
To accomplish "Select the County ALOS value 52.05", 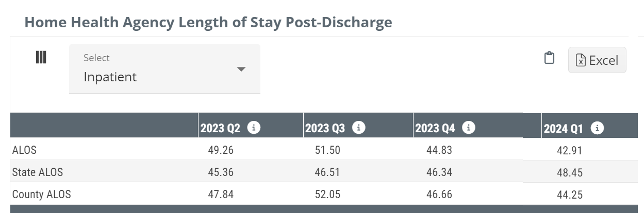I will point(327,194).
